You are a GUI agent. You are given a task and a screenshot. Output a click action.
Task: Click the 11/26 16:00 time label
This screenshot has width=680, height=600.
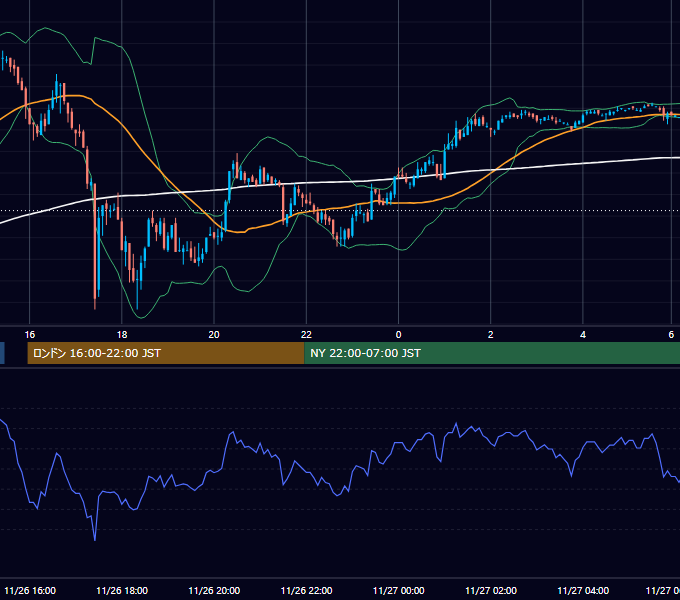click(x=30, y=590)
